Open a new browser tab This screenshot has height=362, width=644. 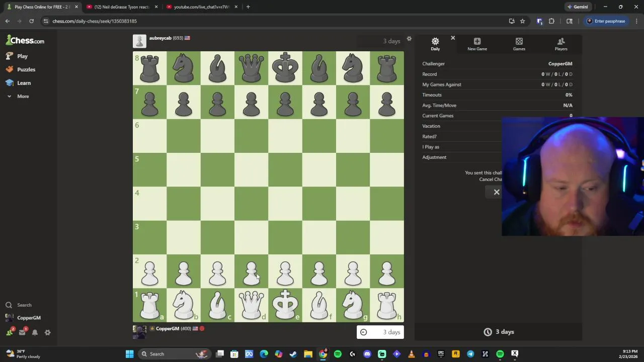[x=248, y=7]
